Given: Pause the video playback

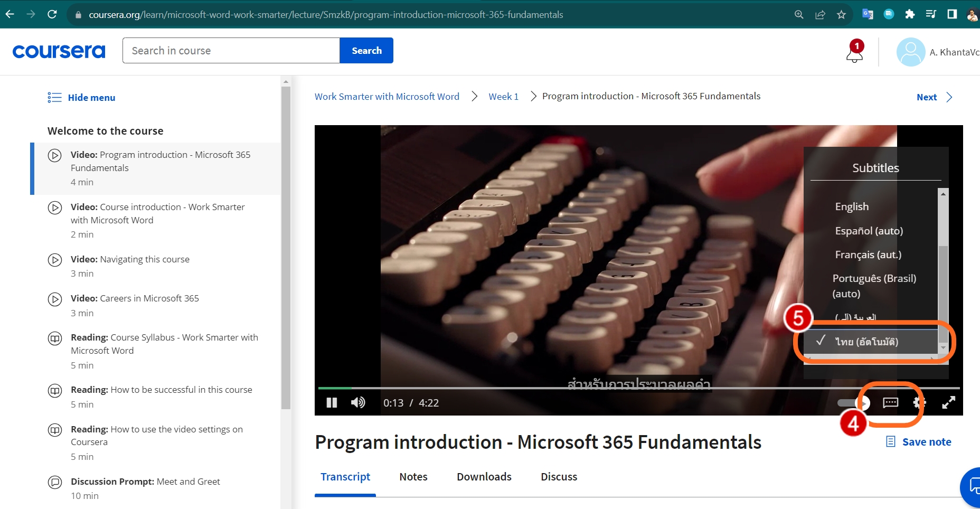Looking at the screenshot, I should [x=332, y=403].
